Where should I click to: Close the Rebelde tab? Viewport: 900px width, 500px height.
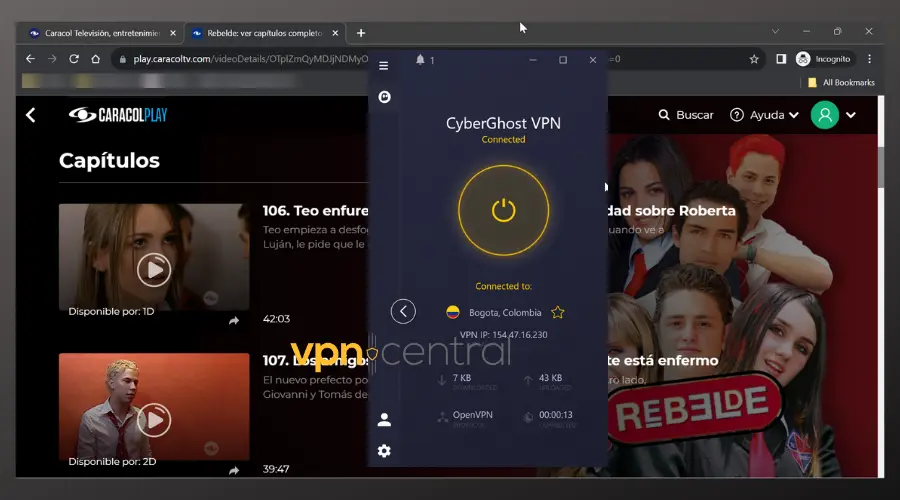[335, 33]
